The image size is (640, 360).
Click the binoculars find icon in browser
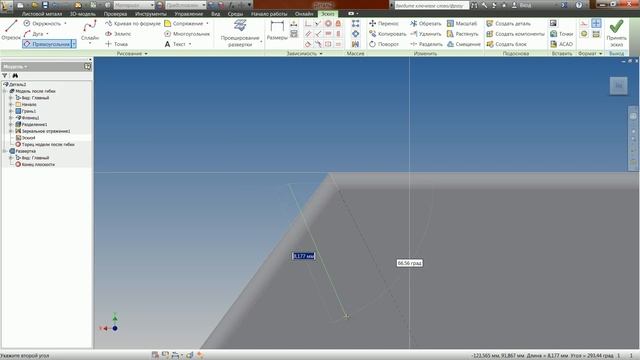point(15,76)
